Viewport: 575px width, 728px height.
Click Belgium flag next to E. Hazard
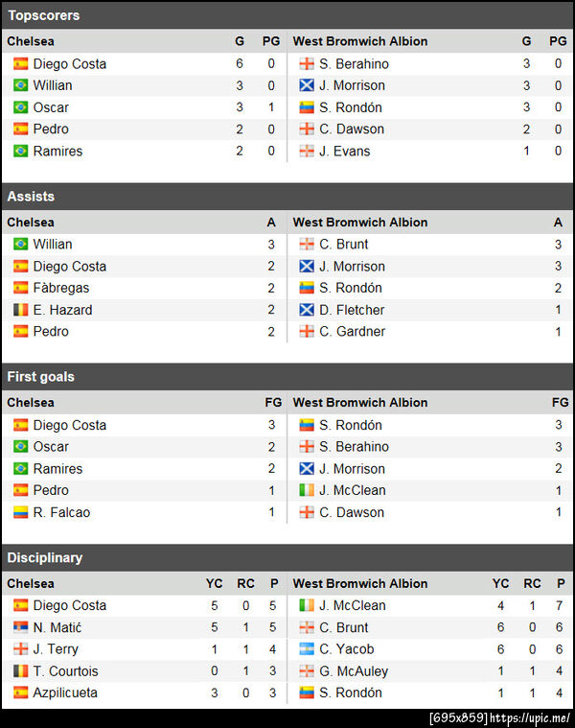click(x=20, y=310)
